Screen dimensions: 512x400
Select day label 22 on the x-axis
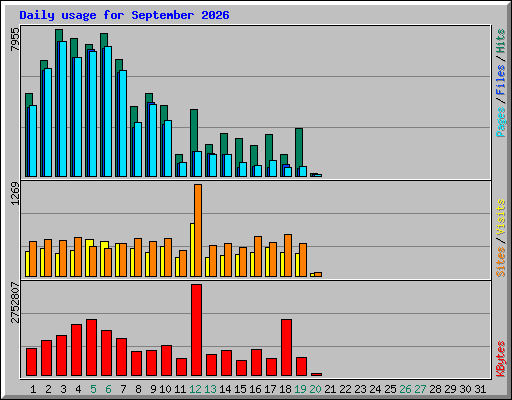pos(345,389)
